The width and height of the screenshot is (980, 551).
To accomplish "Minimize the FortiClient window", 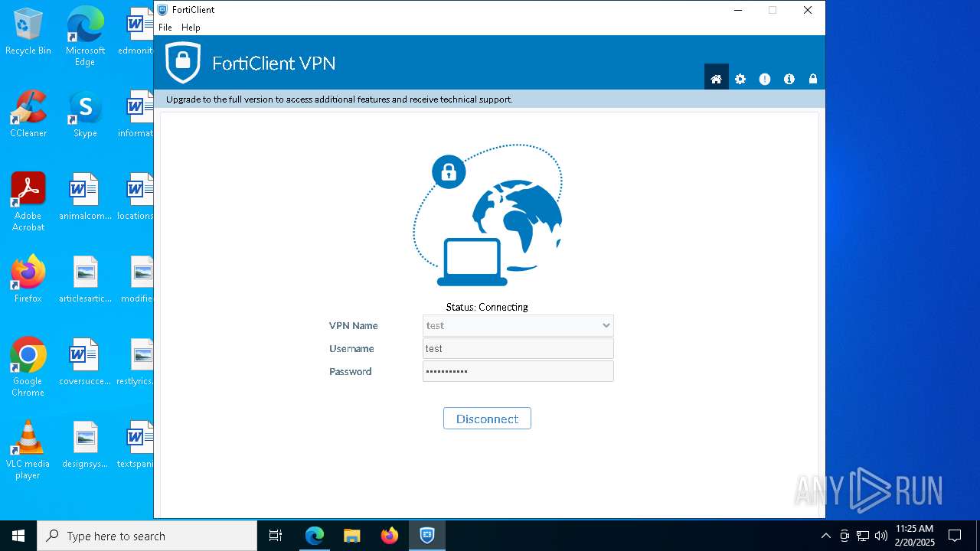I will 738,10.
